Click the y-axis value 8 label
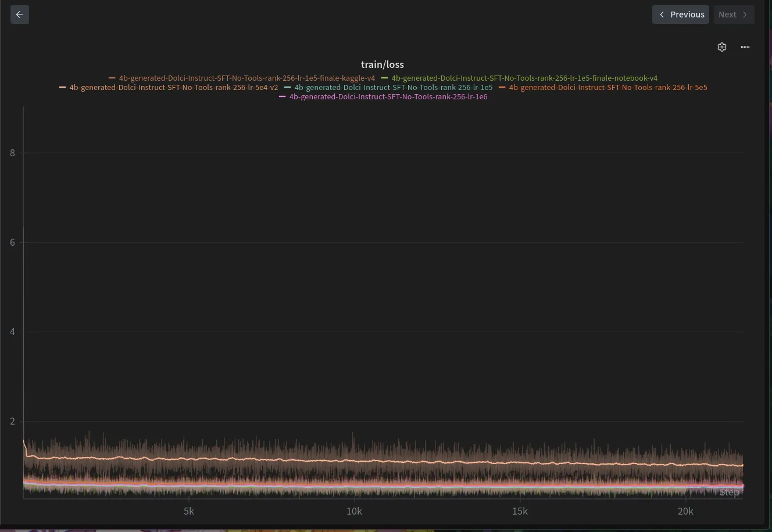 tap(13, 153)
